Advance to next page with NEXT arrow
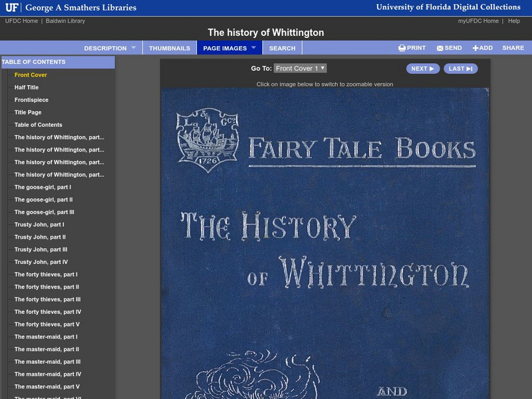Screen dimensions: 532x399 tap(422, 68)
